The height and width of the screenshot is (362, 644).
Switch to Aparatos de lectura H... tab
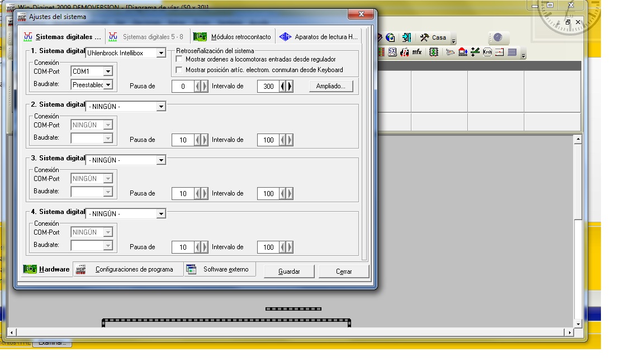[318, 37]
